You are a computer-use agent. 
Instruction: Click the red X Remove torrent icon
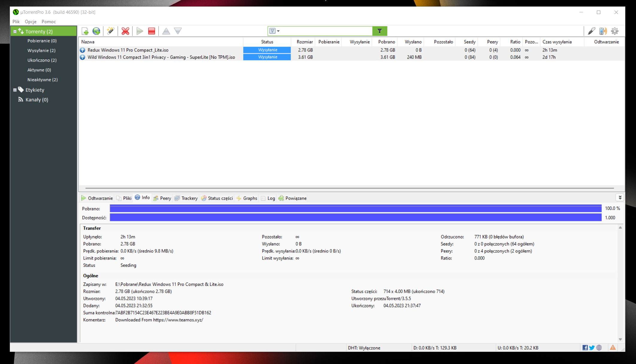point(125,31)
